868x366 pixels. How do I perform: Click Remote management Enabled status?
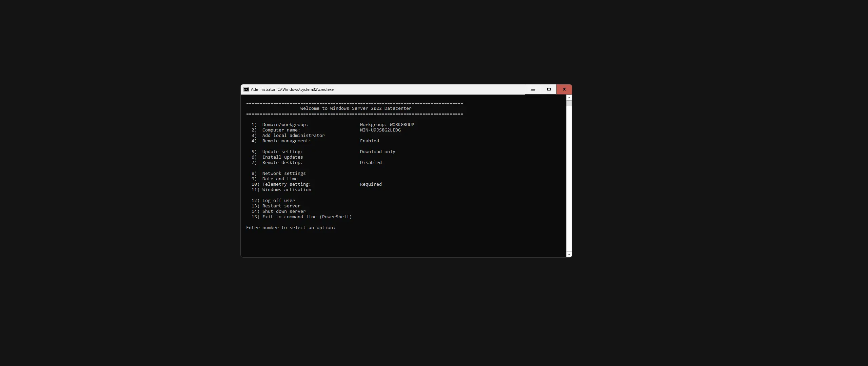[x=369, y=141]
